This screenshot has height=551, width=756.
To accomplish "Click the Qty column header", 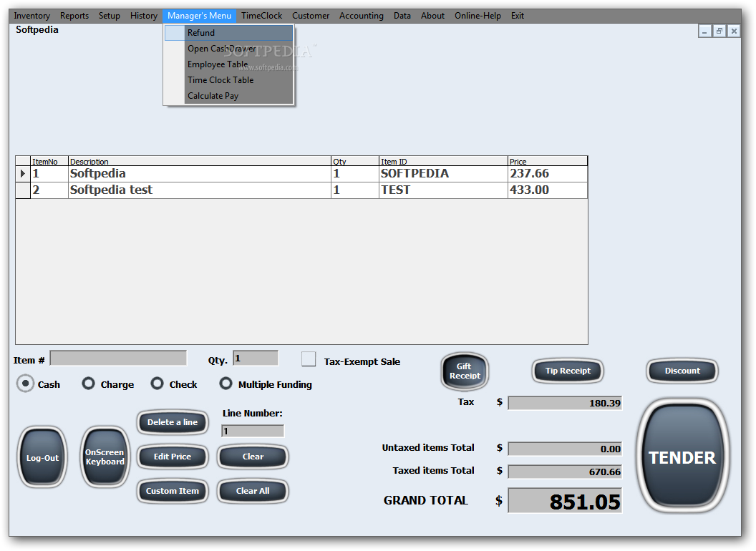I will (x=355, y=161).
